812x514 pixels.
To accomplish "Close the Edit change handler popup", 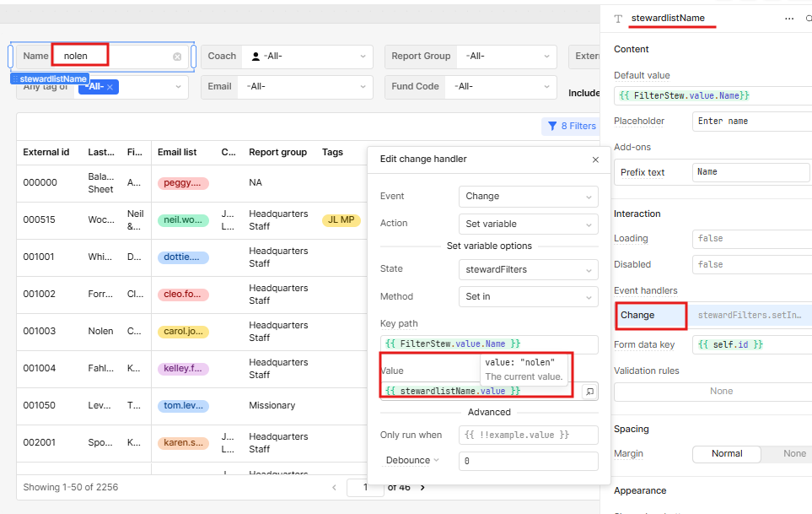I will click(595, 160).
